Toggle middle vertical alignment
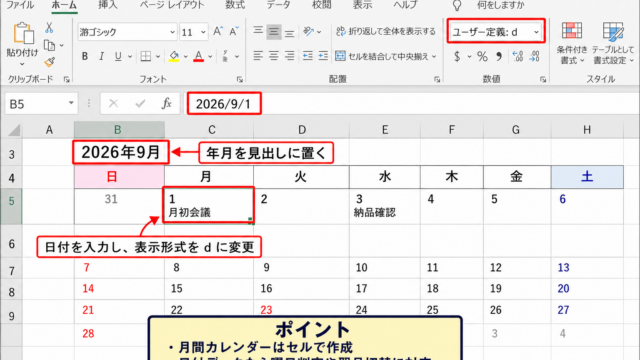 tap(274, 31)
